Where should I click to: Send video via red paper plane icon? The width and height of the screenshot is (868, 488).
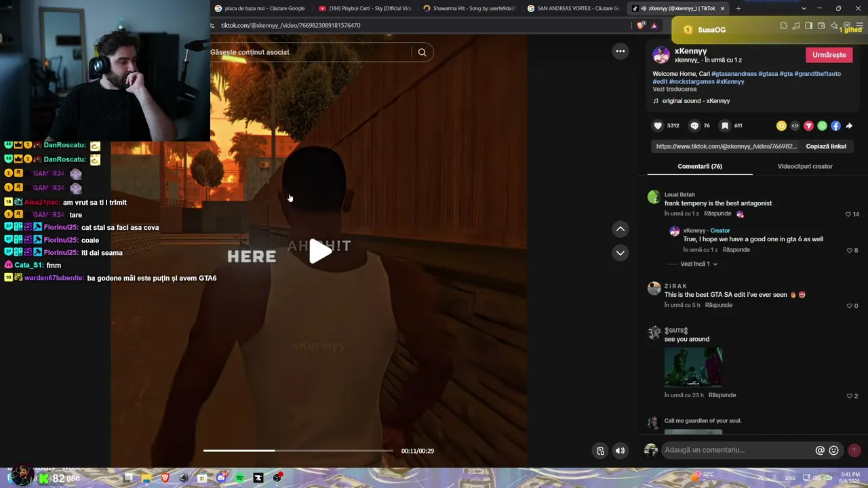[808, 125]
